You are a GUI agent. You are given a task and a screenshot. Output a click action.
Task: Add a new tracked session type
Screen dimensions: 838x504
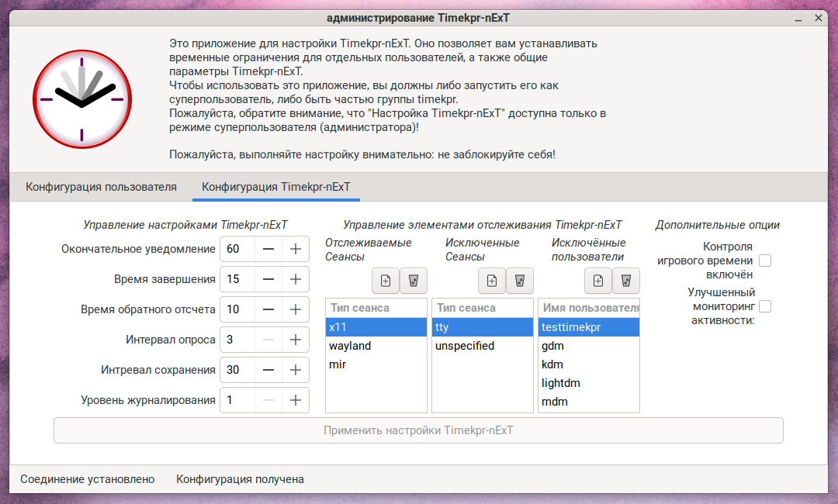[386, 281]
